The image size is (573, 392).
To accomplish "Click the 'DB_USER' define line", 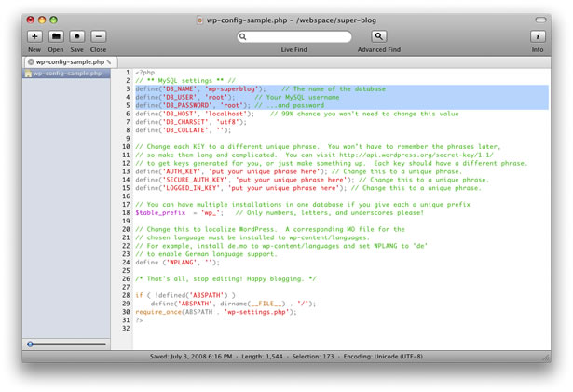I will [238, 97].
